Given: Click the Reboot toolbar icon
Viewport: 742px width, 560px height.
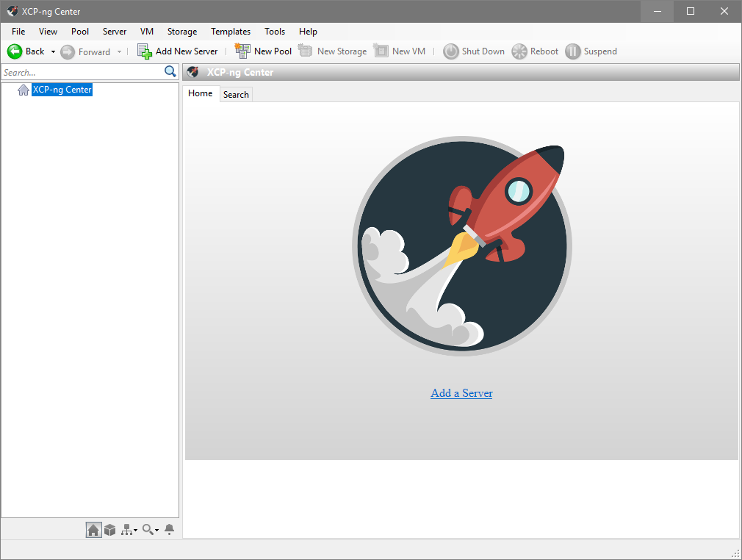Looking at the screenshot, I should [519, 51].
